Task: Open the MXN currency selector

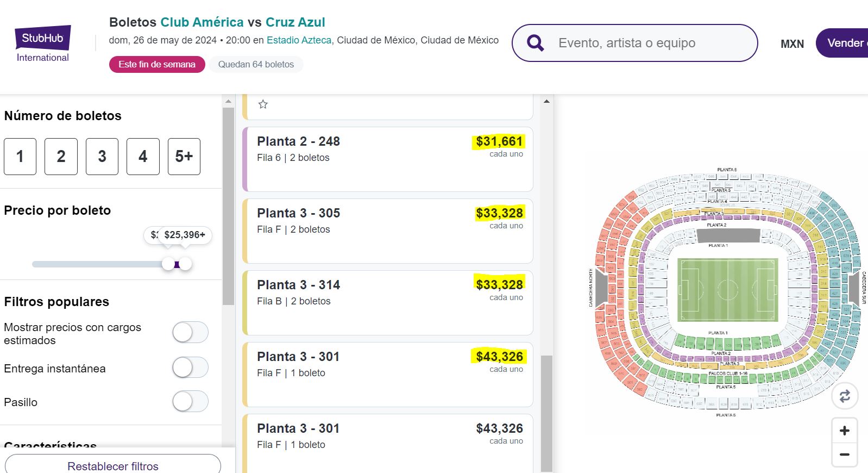Action: tap(792, 44)
